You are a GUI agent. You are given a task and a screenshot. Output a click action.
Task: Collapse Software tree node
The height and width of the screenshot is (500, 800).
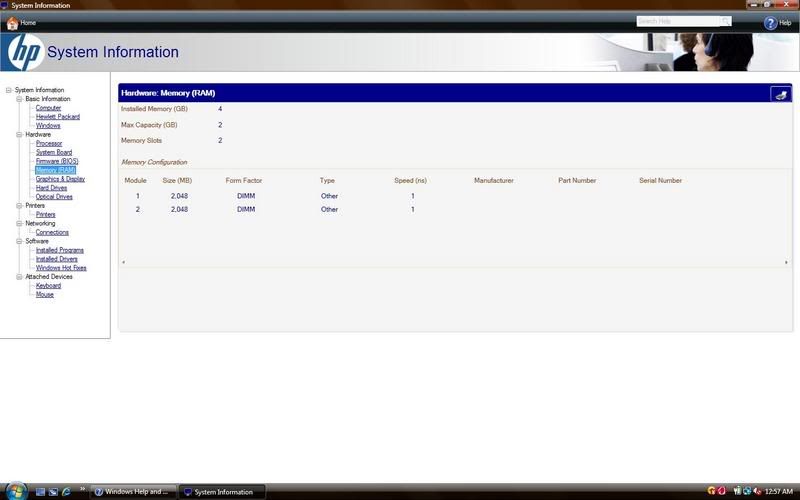pyautogui.click(x=19, y=241)
